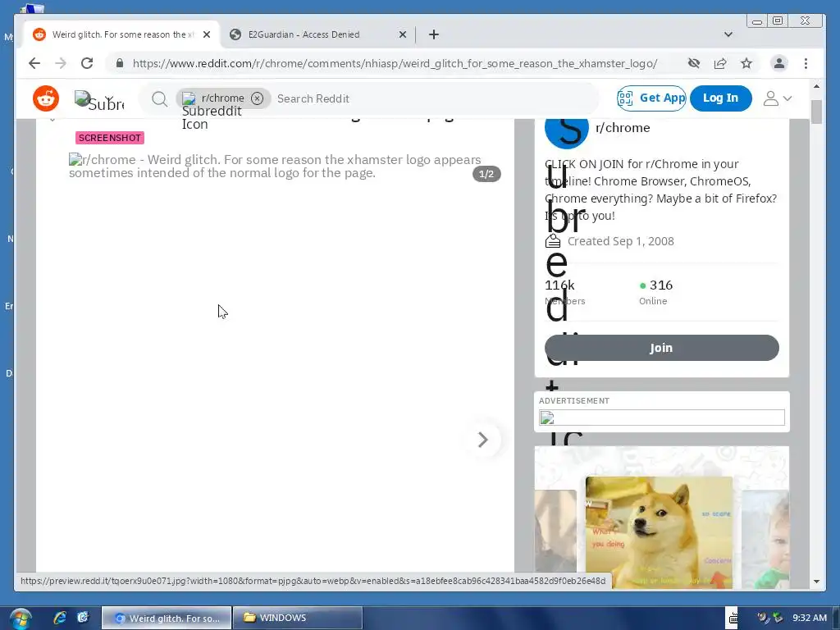This screenshot has width=840, height=630.
Task: Click the Created Sep 1, 2008 text
Action: click(x=620, y=241)
